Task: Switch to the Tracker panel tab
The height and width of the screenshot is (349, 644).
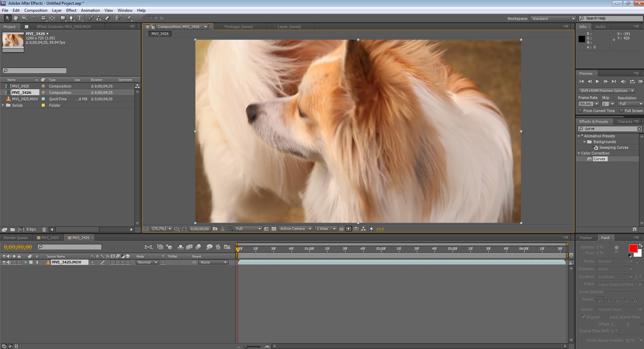Action: [585, 238]
